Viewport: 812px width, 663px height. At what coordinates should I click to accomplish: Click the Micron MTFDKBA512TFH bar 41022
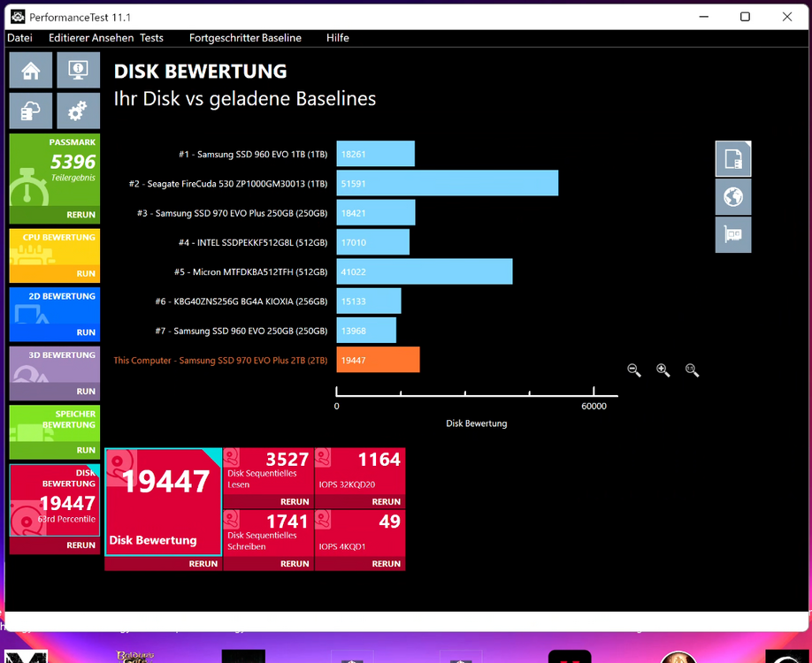pos(425,271)
